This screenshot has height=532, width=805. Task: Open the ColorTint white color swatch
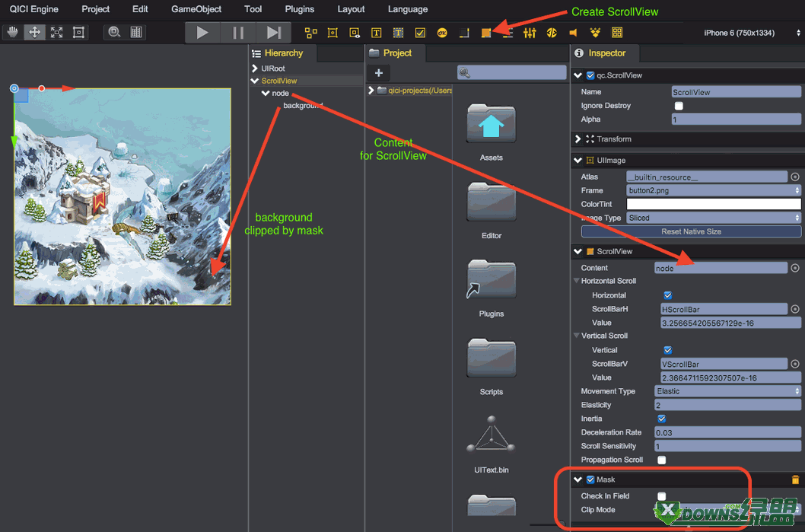point(714,205)
